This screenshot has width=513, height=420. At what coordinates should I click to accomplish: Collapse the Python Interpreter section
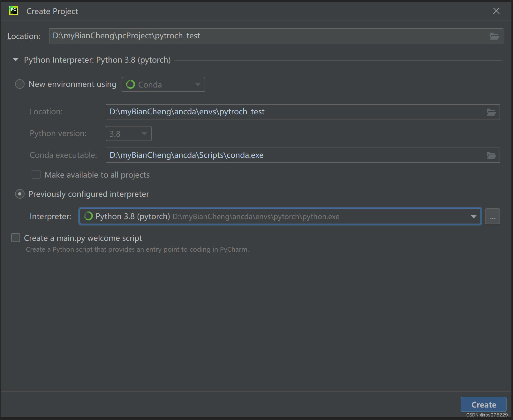[15, 60]
